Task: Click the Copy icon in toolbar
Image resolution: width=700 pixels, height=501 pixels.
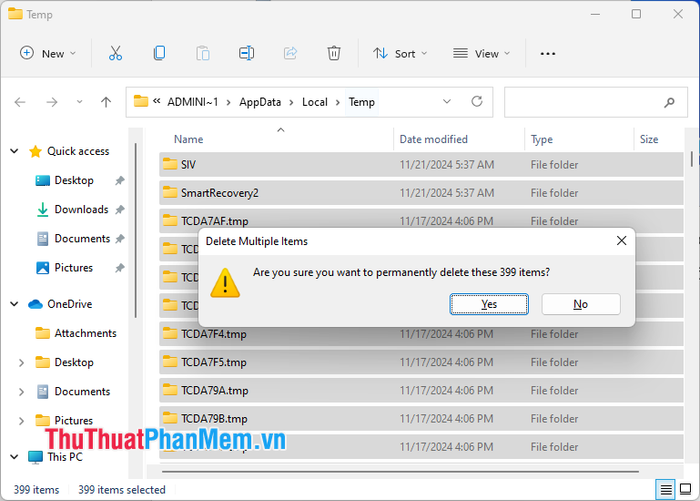Action: pos(159,53)
